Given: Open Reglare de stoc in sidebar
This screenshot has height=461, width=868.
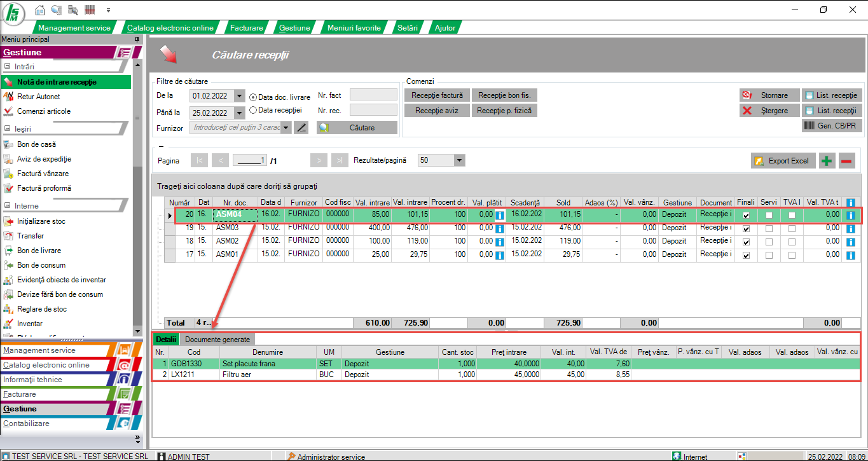Looking at the screenshot, I should 42,309.
